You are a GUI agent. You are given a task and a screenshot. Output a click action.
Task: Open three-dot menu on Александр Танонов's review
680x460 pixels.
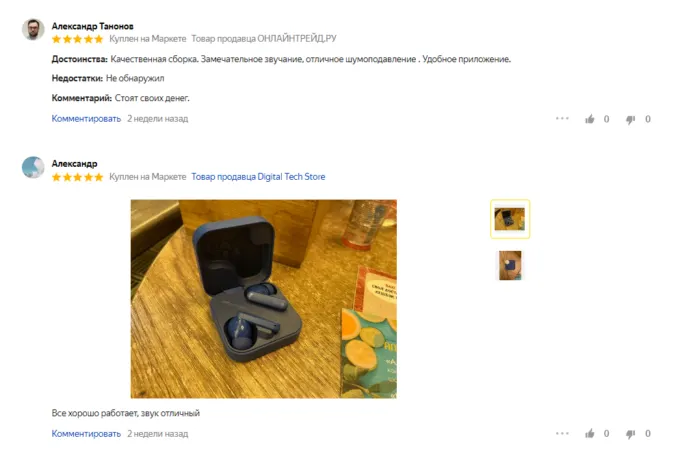tap(562, 118)
